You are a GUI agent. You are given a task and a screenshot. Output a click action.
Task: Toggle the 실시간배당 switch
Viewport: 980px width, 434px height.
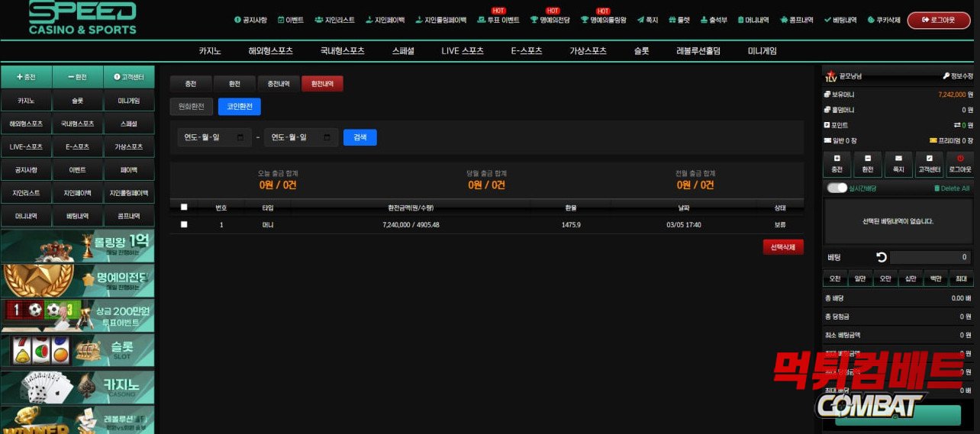click(x=837, y=188)
